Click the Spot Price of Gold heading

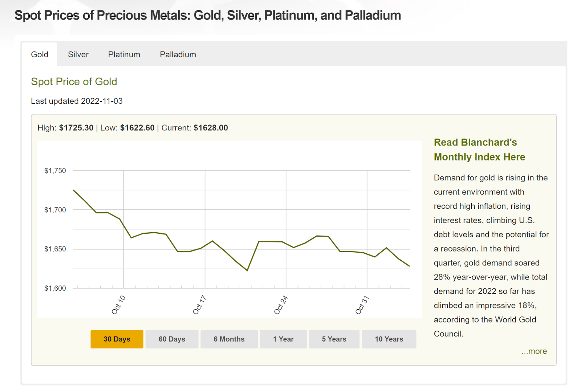[x=74, y=82]
